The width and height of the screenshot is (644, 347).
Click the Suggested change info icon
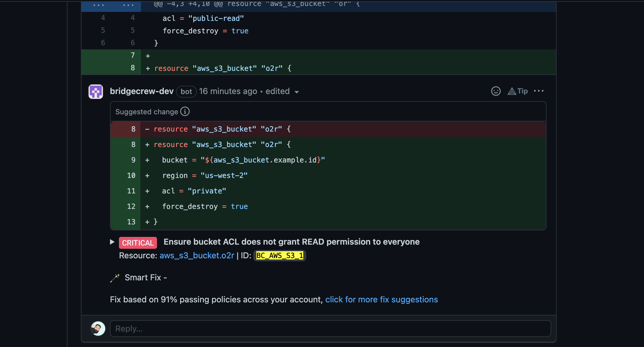point(185,112)
